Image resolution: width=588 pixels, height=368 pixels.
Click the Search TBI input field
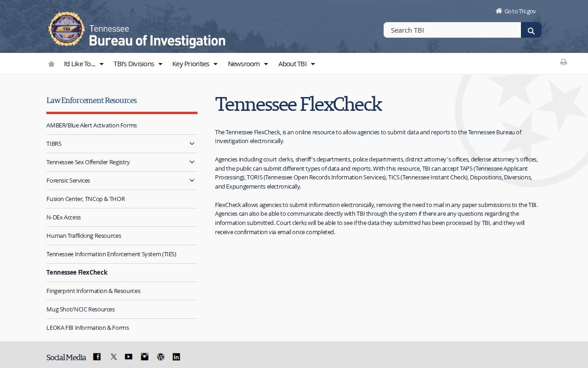(452, 30)
